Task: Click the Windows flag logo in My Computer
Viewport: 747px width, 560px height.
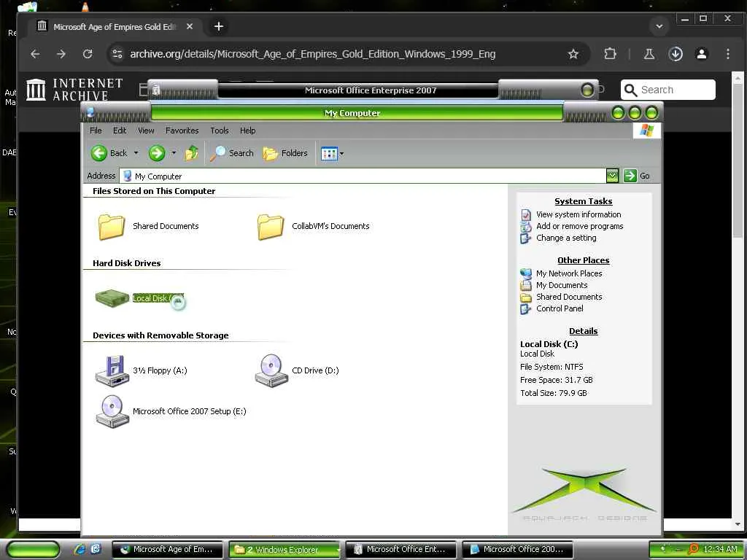Action: point(646,130)
